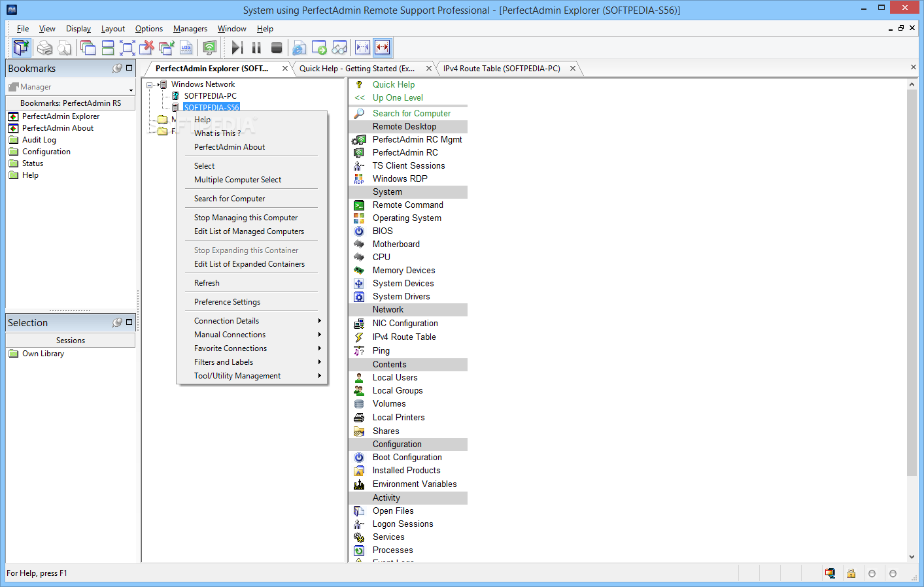Screen dimensions: 924x587
Task: Open the Configuration bookmark folder
Action: click(46, 152)
